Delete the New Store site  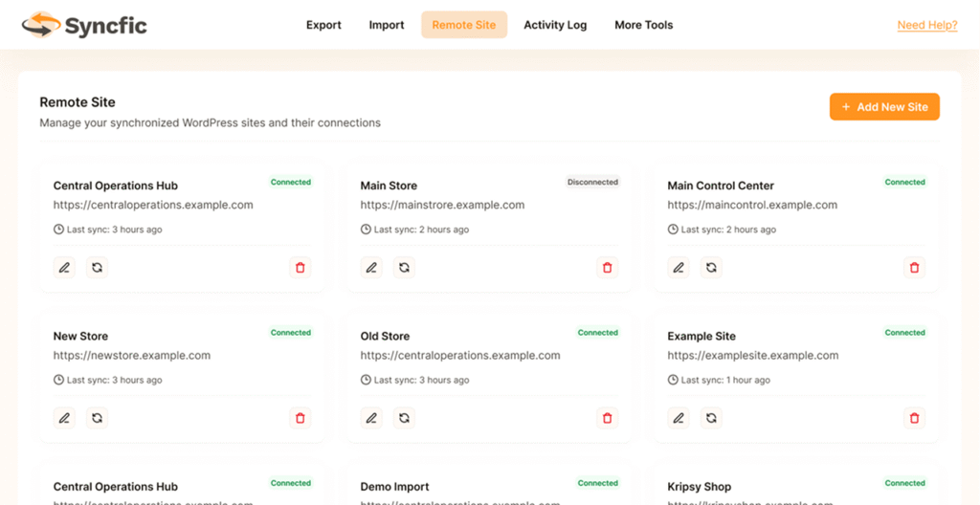(300, 418)
